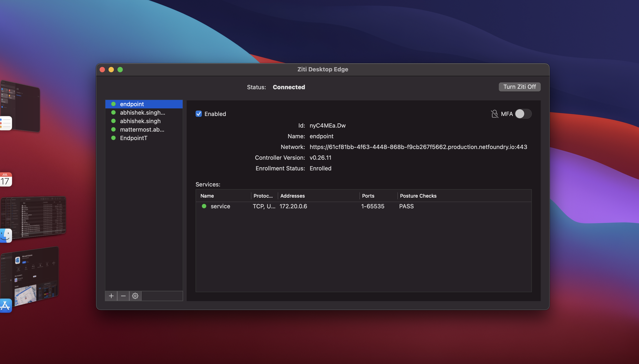
Task: Turn Ziti Off button
Action: (x=519, y=87)
